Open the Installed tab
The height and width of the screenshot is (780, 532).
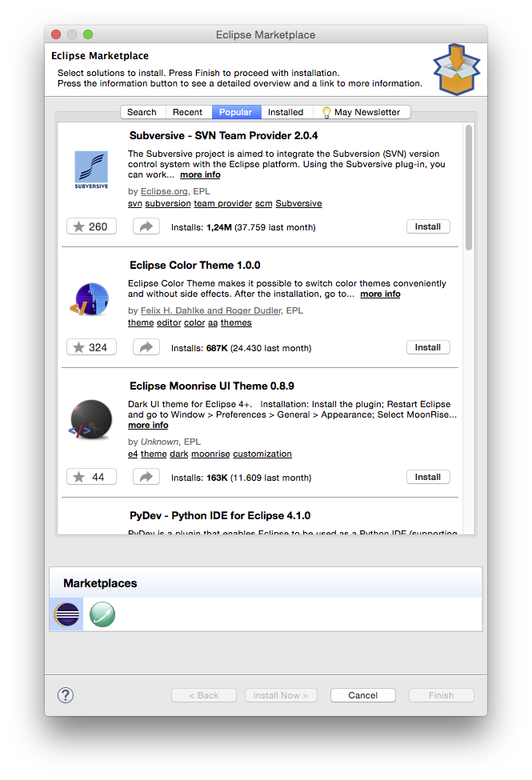pyautogui.click(x=286, y=112)
